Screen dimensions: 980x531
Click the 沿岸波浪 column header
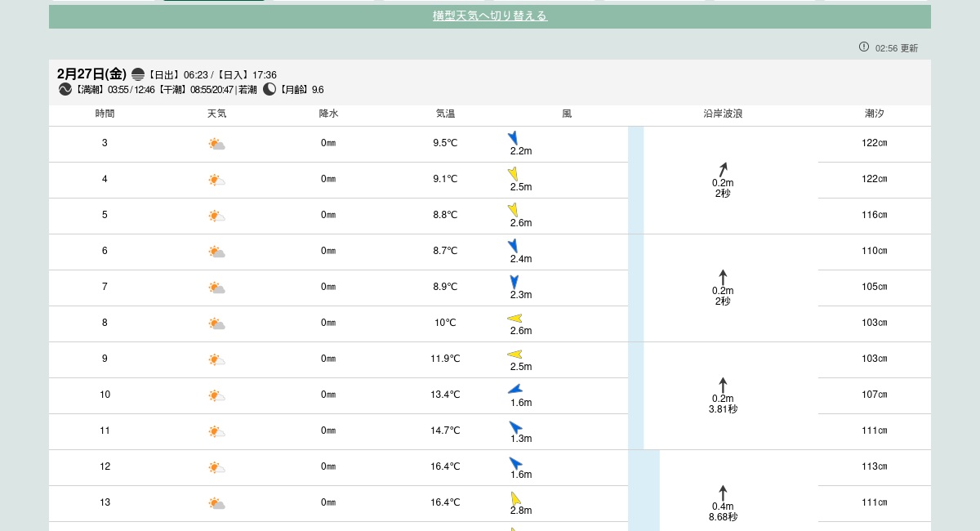click(723, 114)
